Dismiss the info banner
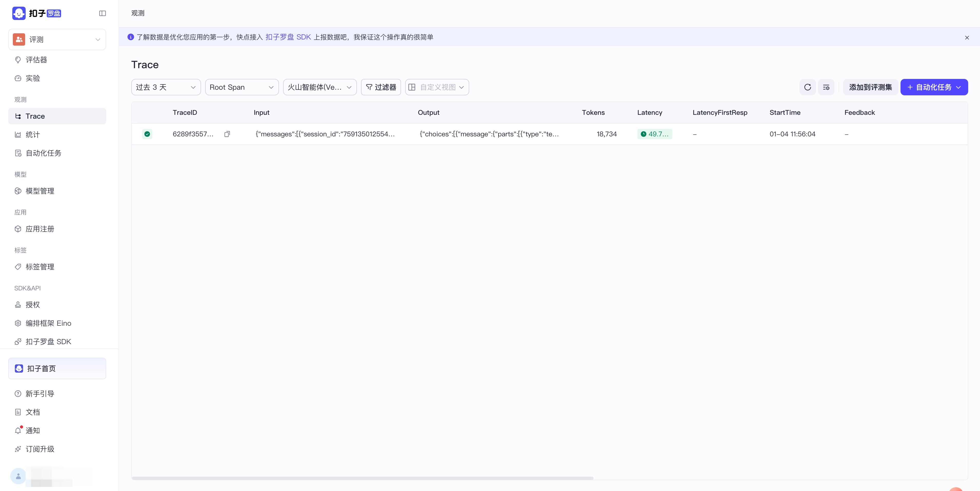The image size is (980, 491). (967, 37)
